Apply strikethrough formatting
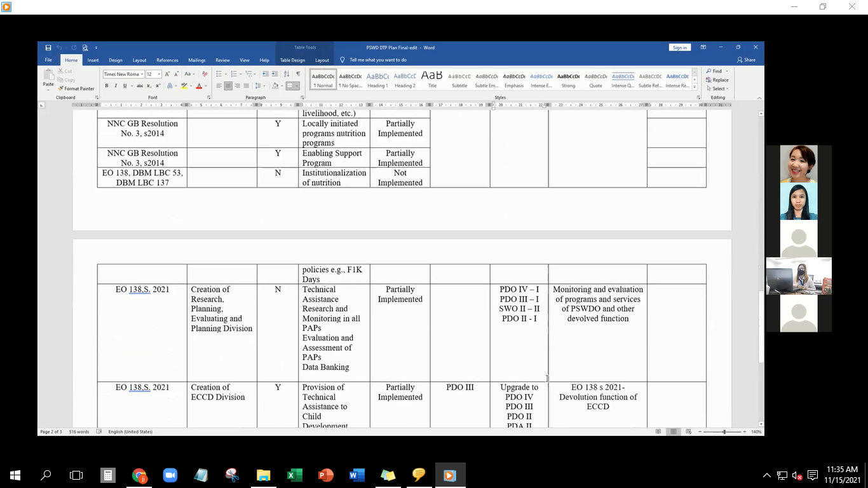 click(140, 86)
